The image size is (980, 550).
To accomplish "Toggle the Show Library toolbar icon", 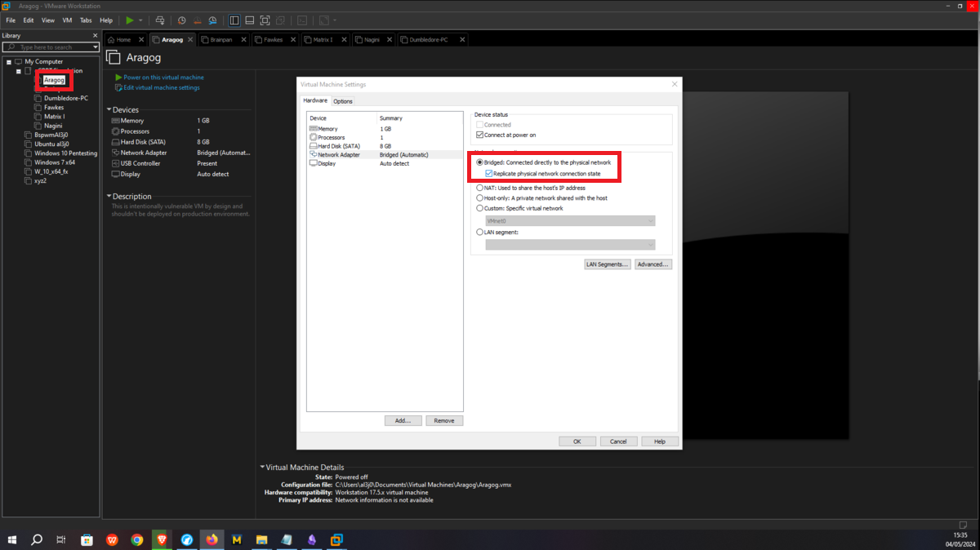I will coord(234,20).
